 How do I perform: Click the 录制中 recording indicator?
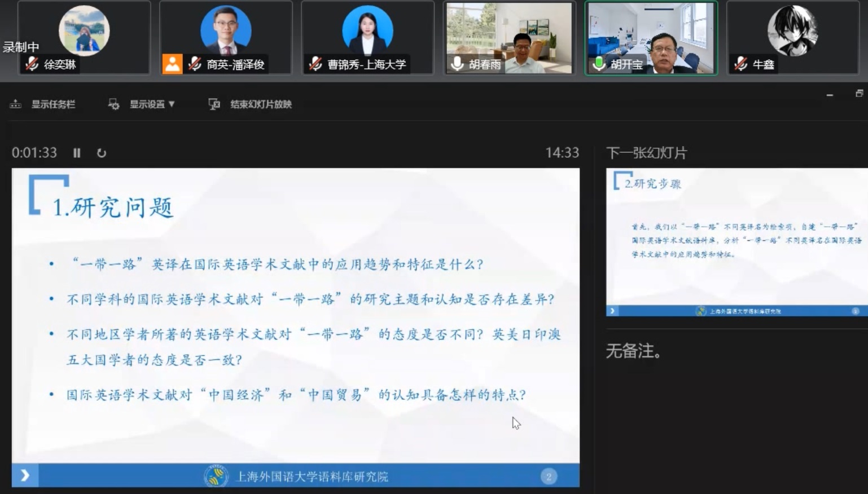pyautogui.click(x=21, y=47)
